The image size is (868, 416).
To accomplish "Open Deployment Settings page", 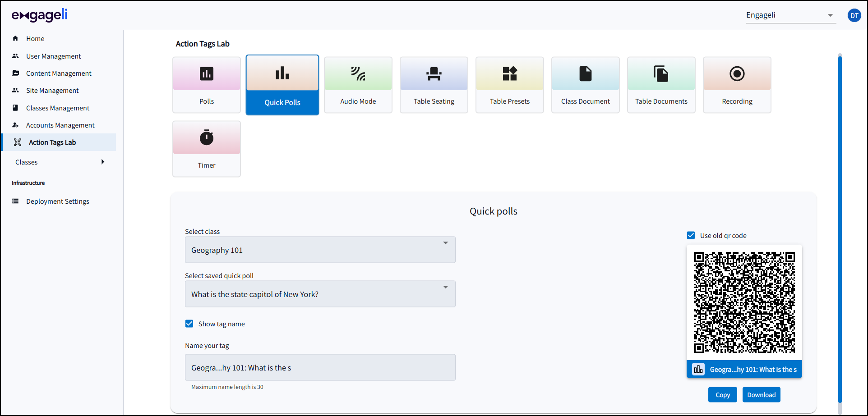I will coord(58,201).
